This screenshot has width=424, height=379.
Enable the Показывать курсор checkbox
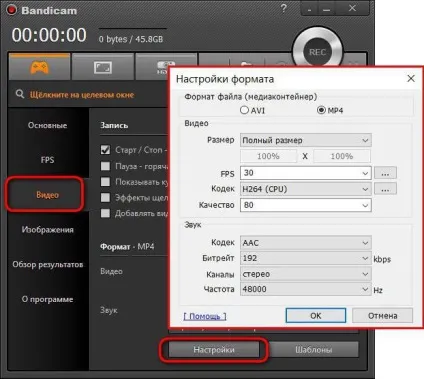click(105, 182)
